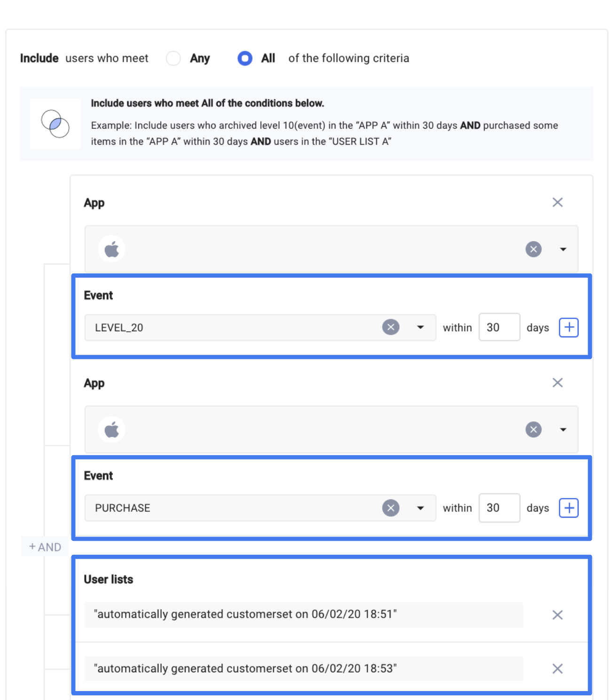Add another event after LEVEL_20
The image size is (613, 700).
point(569,327)
